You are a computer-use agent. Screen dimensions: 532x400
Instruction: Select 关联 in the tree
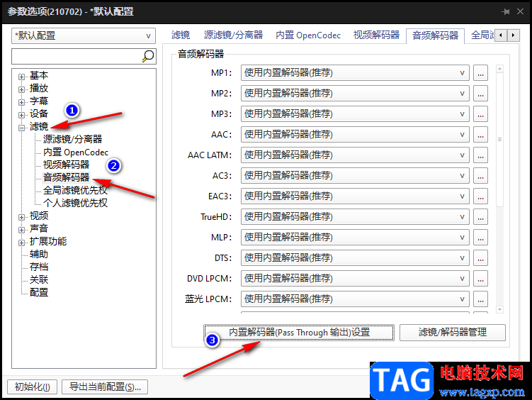[x=39, y=280]
